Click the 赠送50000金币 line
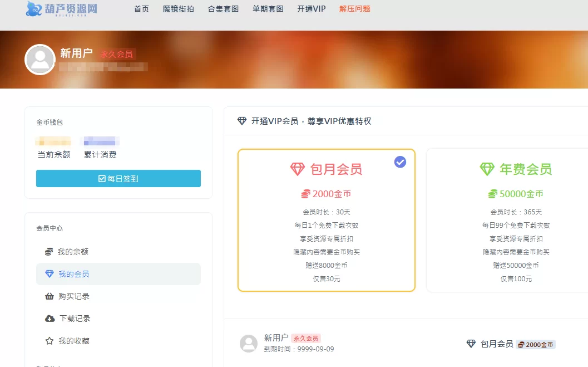This screenshot has height=367, width=588. click(516, 265)
